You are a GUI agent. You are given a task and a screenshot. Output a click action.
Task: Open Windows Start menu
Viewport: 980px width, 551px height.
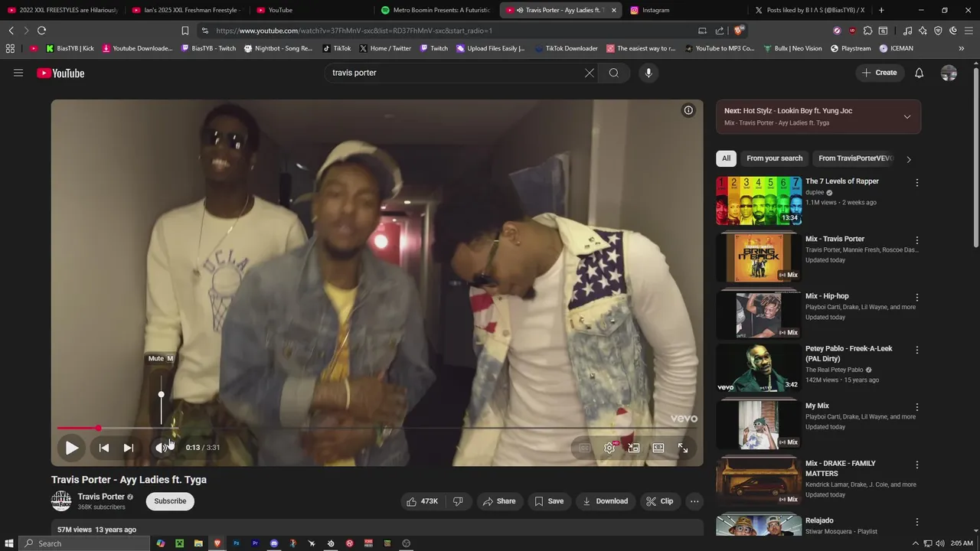click(x=9, y=543)
